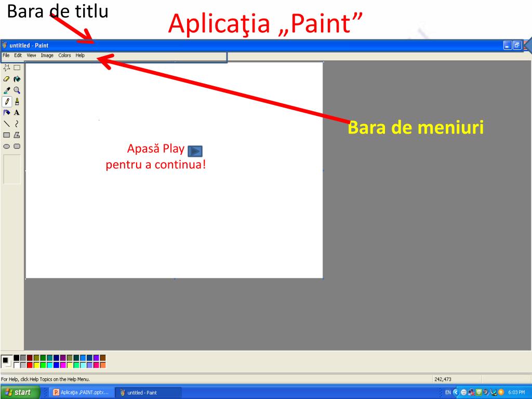The width and height of the screenshot is (532, 399).
Task: Pick the magenta color swatch
Action: (x=63, y=365)
